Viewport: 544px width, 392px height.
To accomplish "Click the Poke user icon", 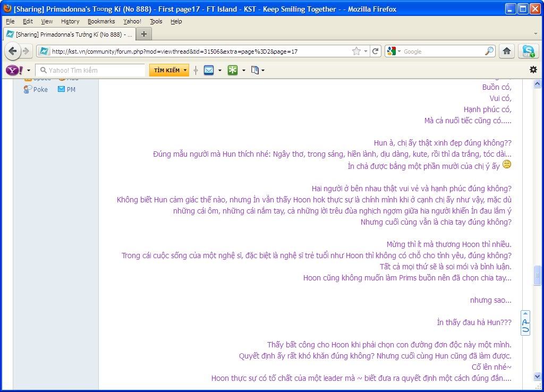I will point(28,89).
